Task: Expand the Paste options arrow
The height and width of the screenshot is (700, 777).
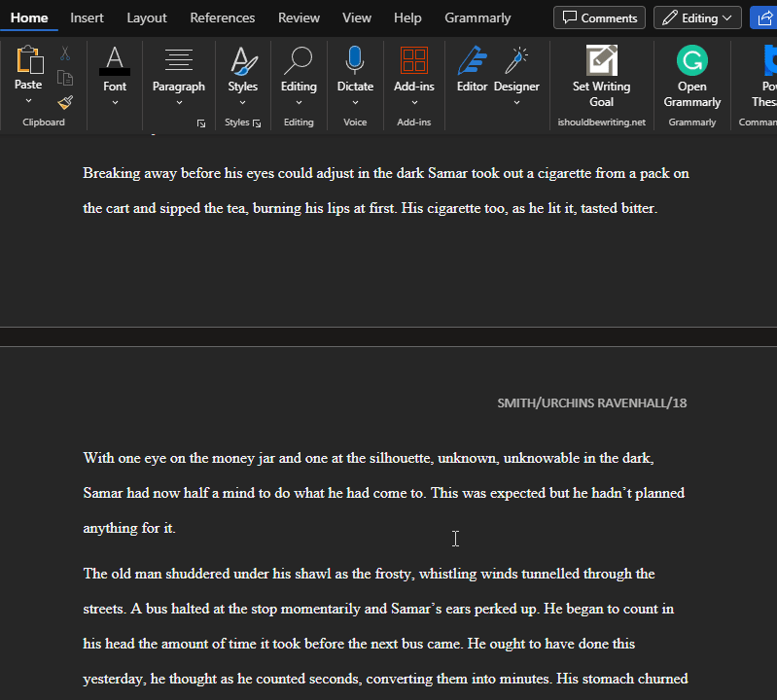Action: coord(29,100)
